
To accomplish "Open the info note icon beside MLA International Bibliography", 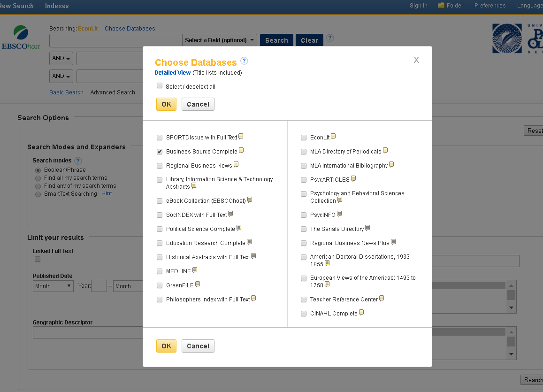I will pos(391,164).
